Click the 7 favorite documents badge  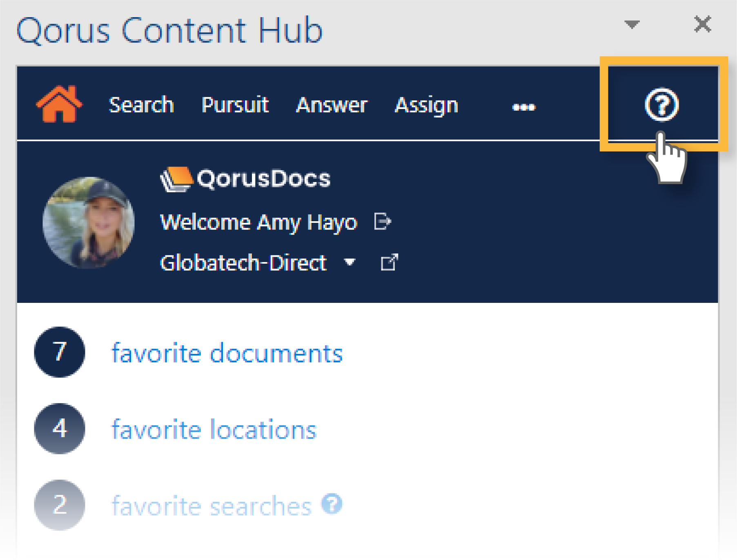[60, 352]
